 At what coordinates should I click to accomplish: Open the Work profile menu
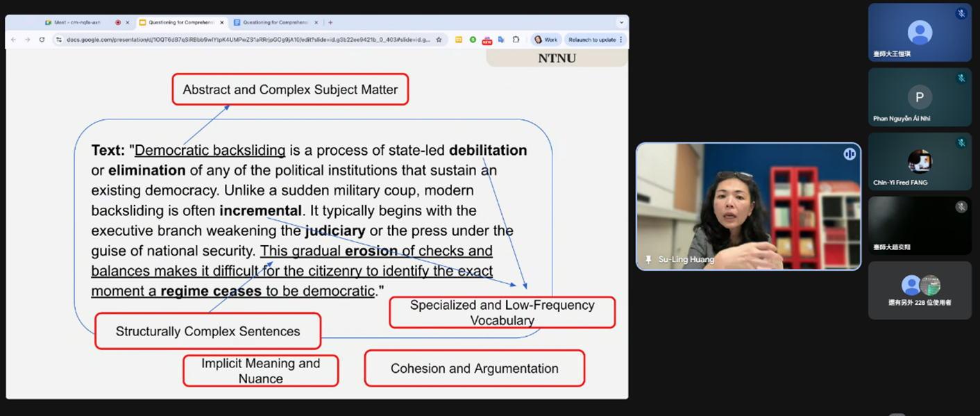546,40
